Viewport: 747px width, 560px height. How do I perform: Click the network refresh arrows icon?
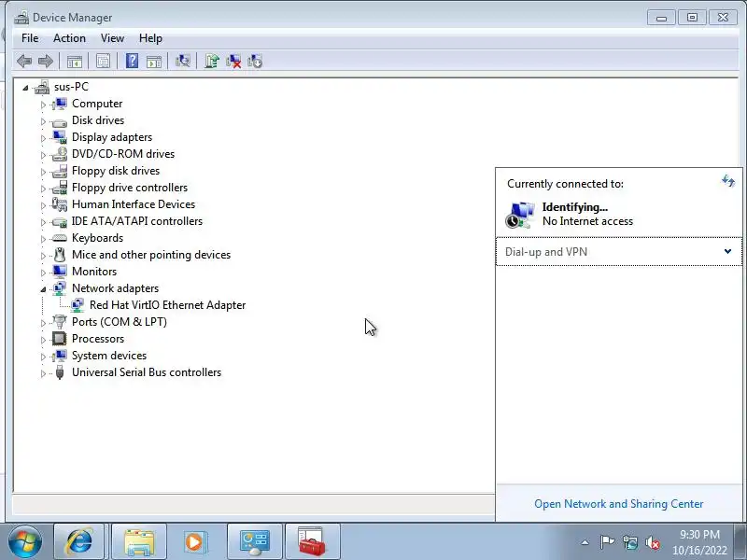coord(728,180)
